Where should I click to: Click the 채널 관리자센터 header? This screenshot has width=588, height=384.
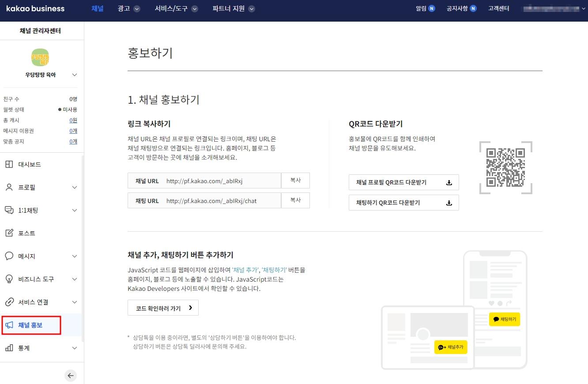(40, 31)
